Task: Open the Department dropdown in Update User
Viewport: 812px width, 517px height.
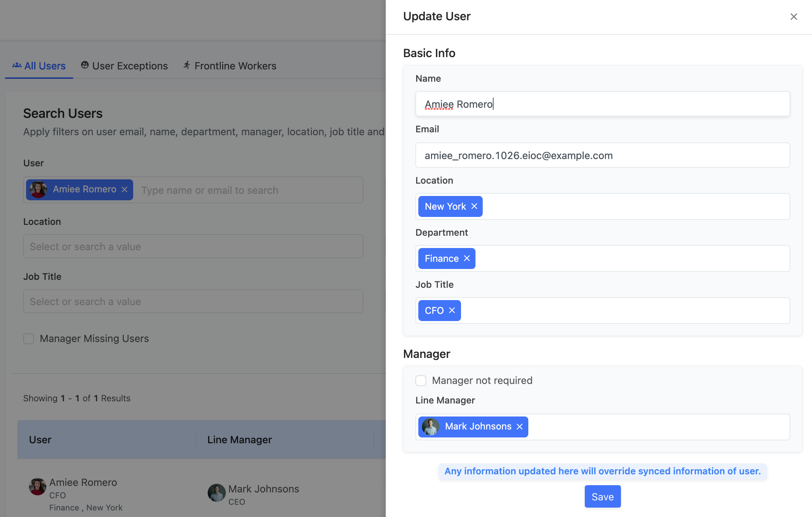Action: click(x=602, y=258)
